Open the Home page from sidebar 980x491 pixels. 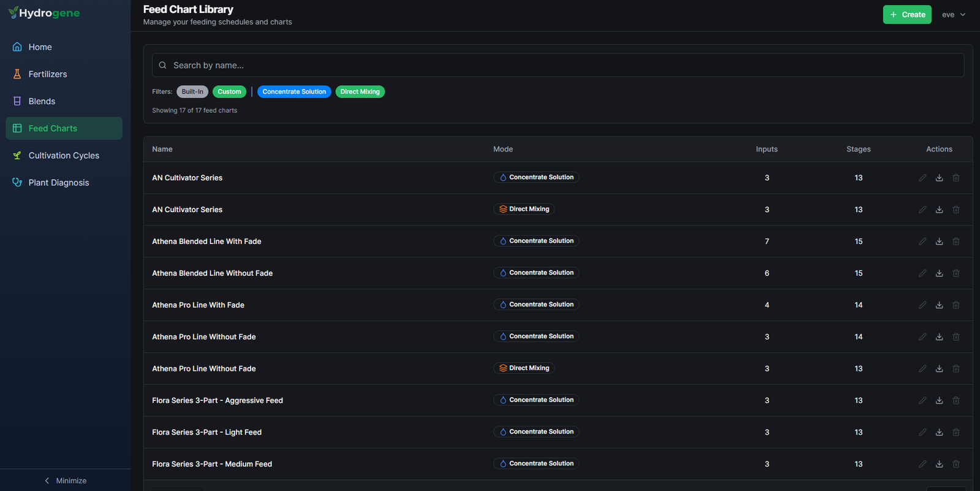point(64,47)
